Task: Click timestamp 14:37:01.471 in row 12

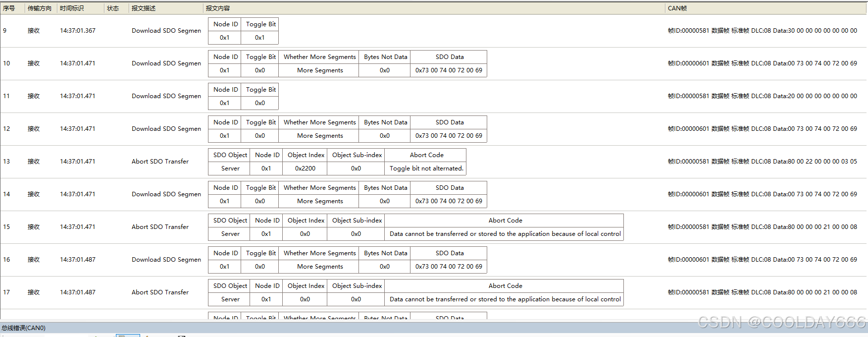Action: 78,129
